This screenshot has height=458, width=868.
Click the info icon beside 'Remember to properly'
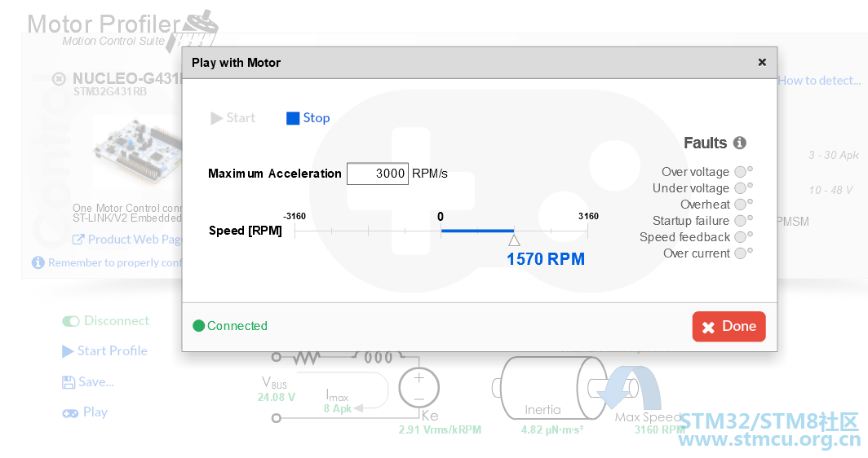click(x=38, y=262)
